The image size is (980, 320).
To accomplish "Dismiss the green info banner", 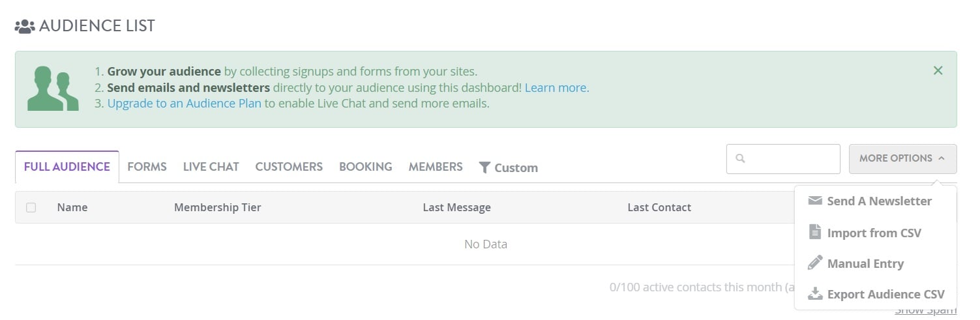I will tap(938, 70).
